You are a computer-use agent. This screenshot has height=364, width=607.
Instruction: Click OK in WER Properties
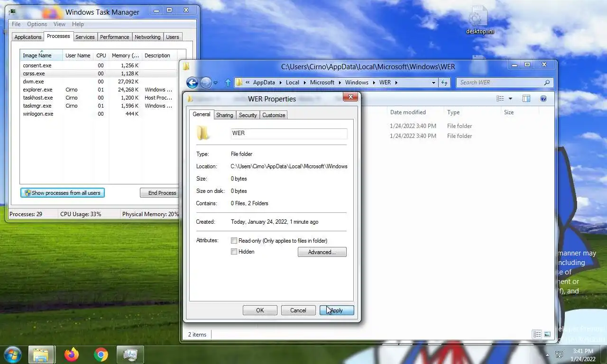pyautogui.click(x=260, y=310)
